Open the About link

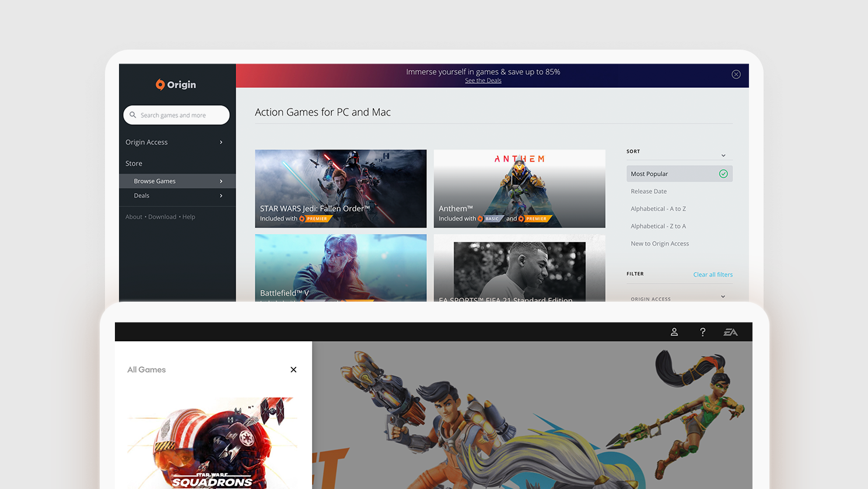[134, 217]
